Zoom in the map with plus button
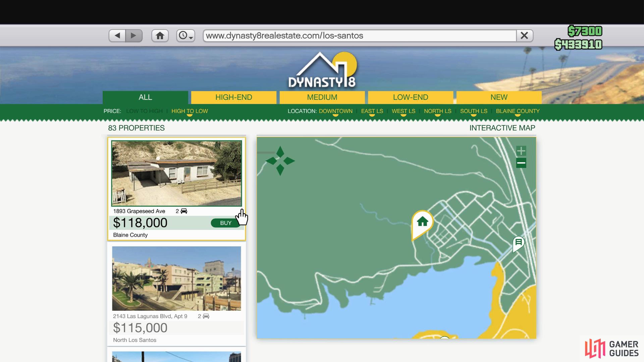The width and height of the screenshot is (644, 362). [x=521, y=151]
